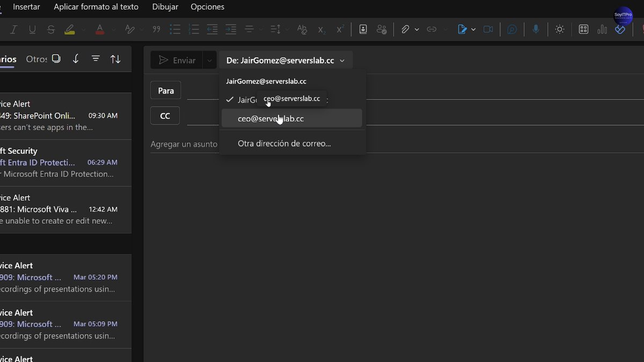Click the paperclip attach icon
The width and height of the screenshot is (644, 362).
tap(406, 29)
